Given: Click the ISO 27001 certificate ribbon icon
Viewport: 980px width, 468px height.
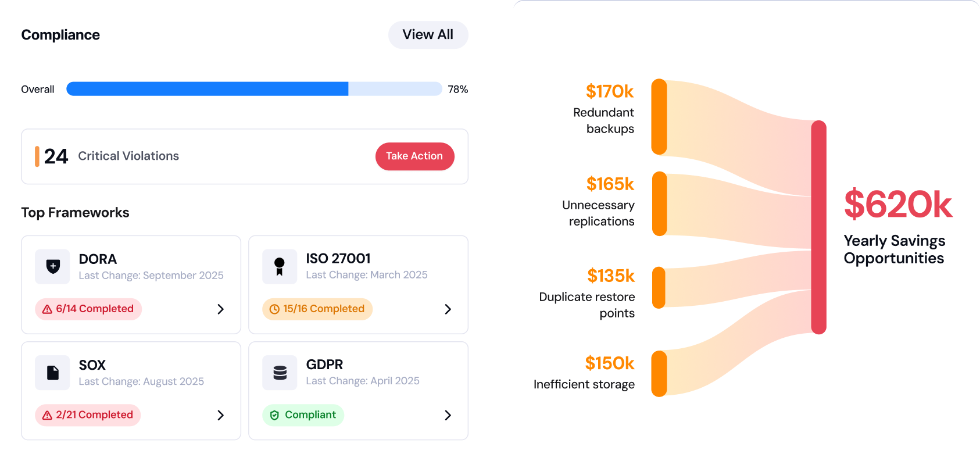Looking at the screenshot, I should pyautogui.click(x=280, y=266).
